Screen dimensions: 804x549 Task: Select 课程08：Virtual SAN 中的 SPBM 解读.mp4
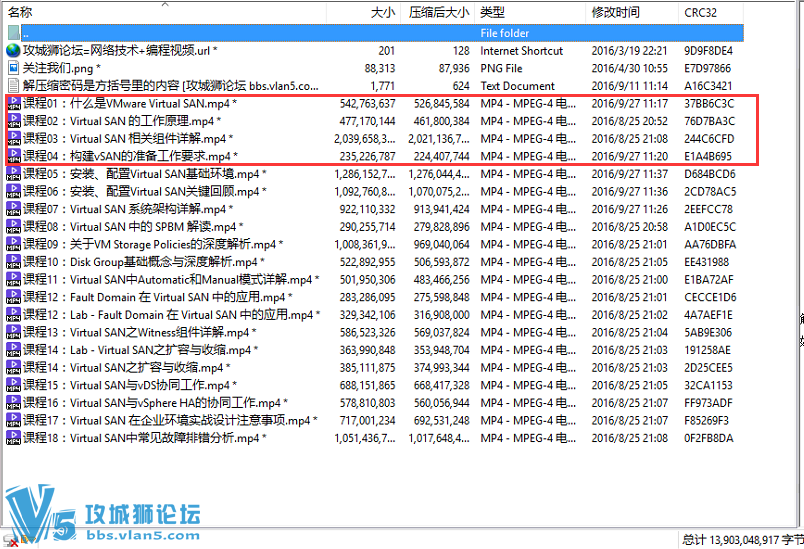(133, 227)
